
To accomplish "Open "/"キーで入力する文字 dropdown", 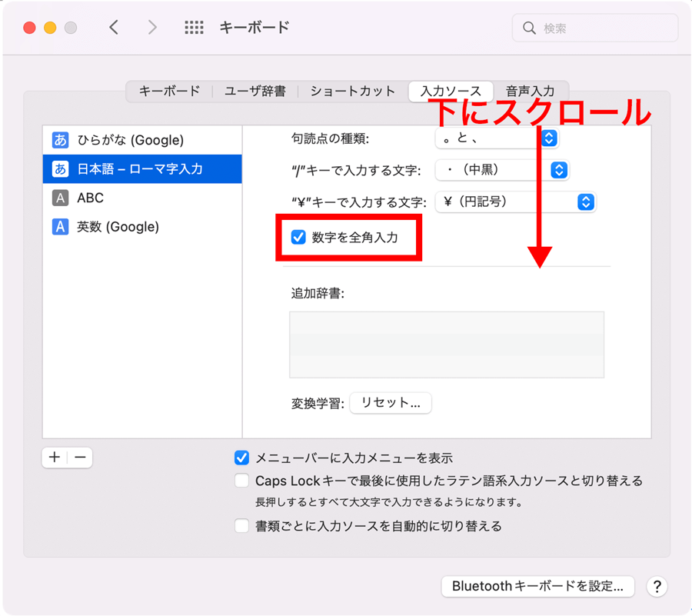I will pos(502,170).
